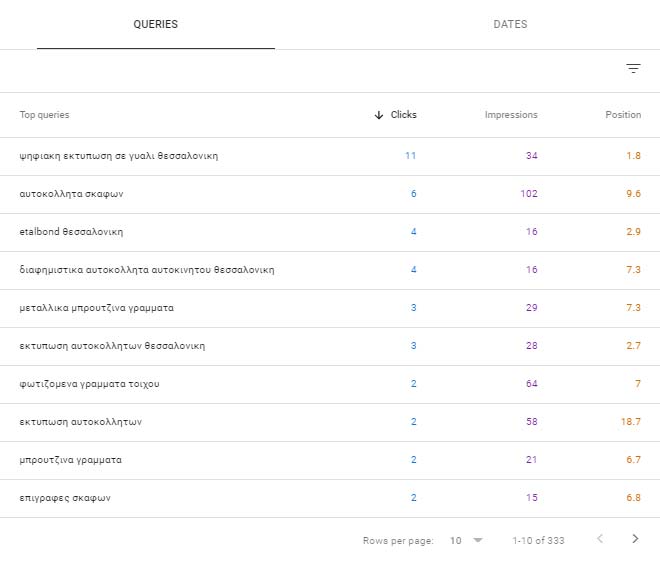Select the 'αυτοκολλητα σκαφων' query row

71,194
